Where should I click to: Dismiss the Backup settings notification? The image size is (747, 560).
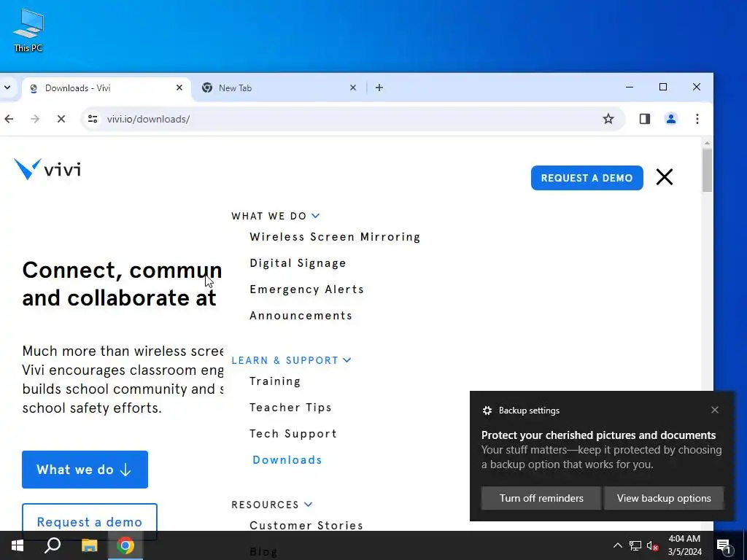[x=715, y=410]
